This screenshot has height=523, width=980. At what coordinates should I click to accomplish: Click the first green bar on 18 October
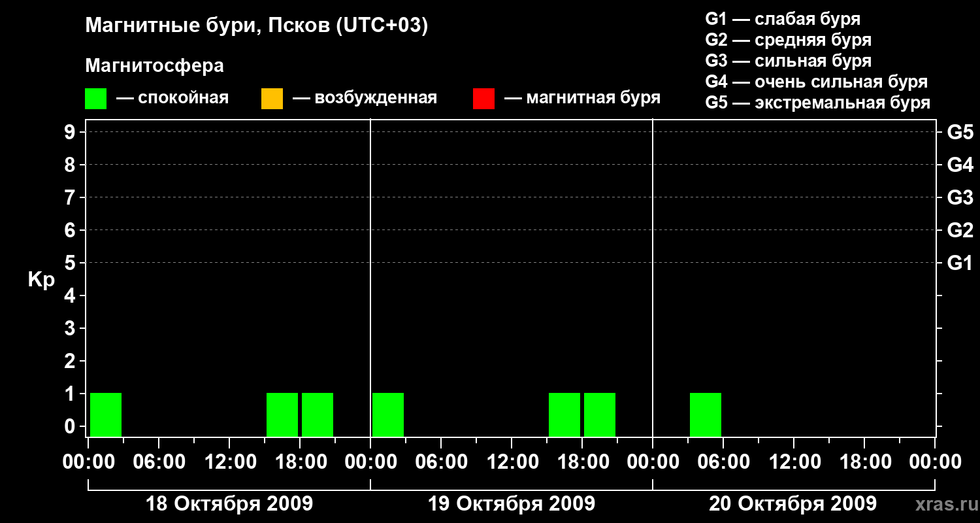(106, 414)
